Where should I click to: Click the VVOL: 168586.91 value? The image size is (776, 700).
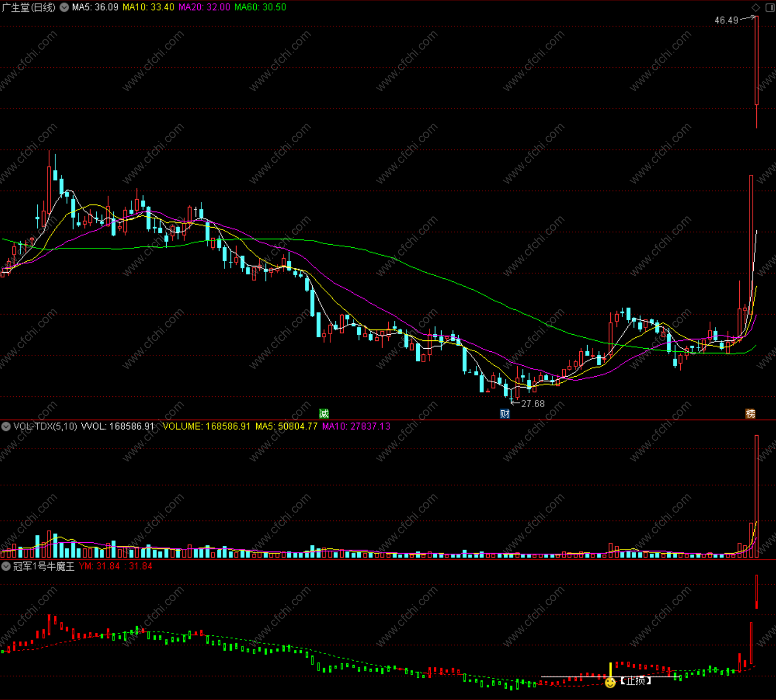click(x=118, y=426)
